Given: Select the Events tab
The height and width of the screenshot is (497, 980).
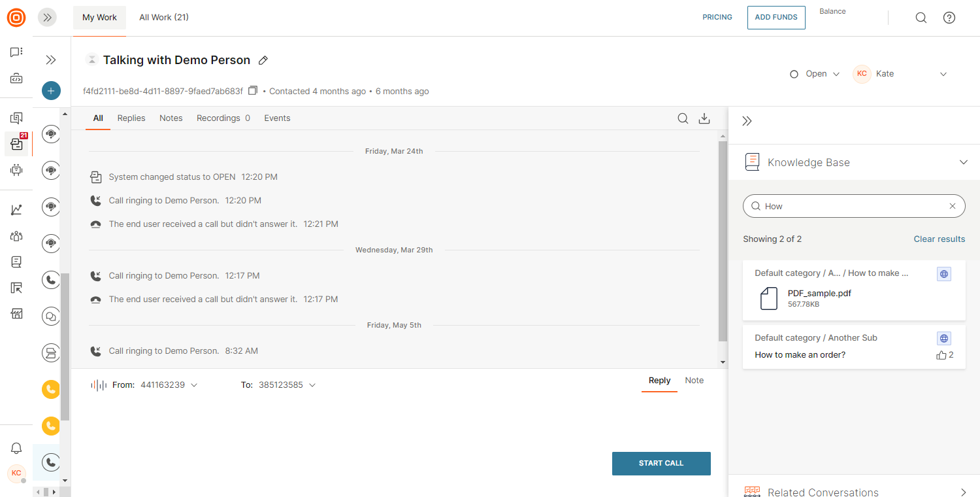Looking at the screenshot, I should click(x=277, y=118).
